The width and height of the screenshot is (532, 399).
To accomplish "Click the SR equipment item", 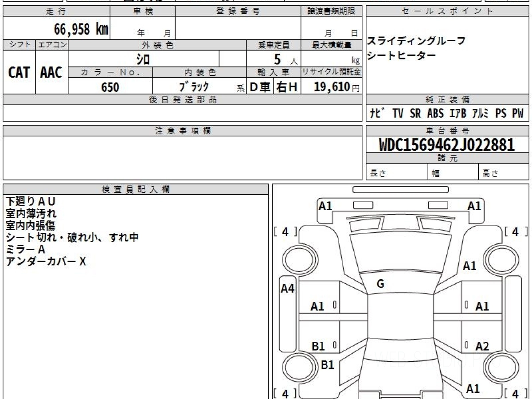I will 415,114.
